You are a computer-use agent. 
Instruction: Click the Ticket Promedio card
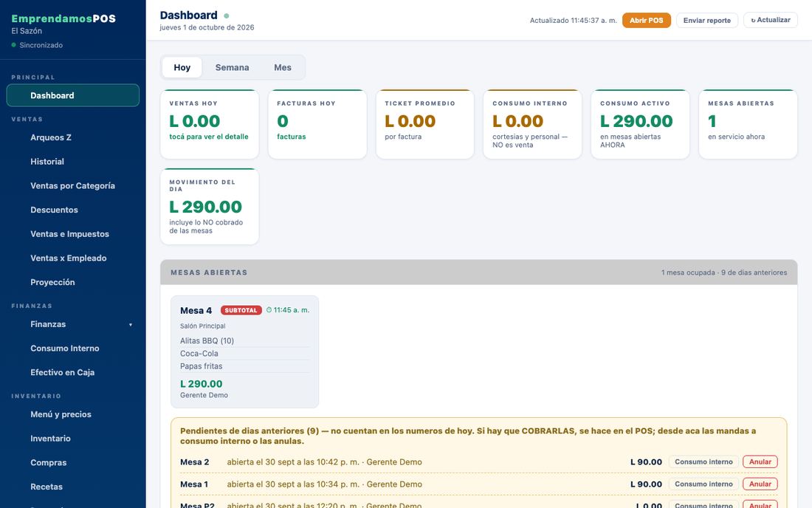point(424,124)
